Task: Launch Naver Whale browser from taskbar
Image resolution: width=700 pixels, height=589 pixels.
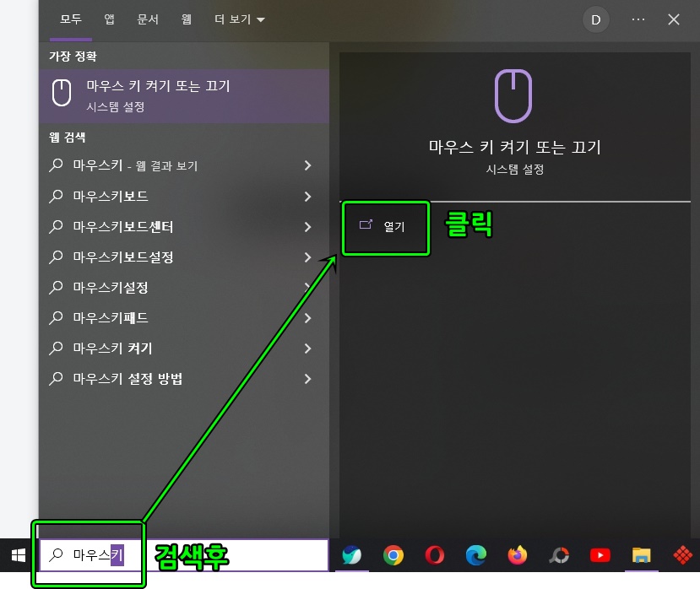Action: (351, 555)
